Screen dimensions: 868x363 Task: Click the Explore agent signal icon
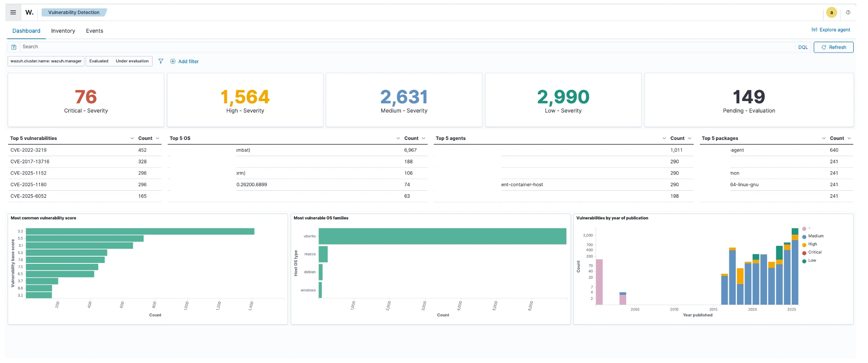click(x=814, y=30)
